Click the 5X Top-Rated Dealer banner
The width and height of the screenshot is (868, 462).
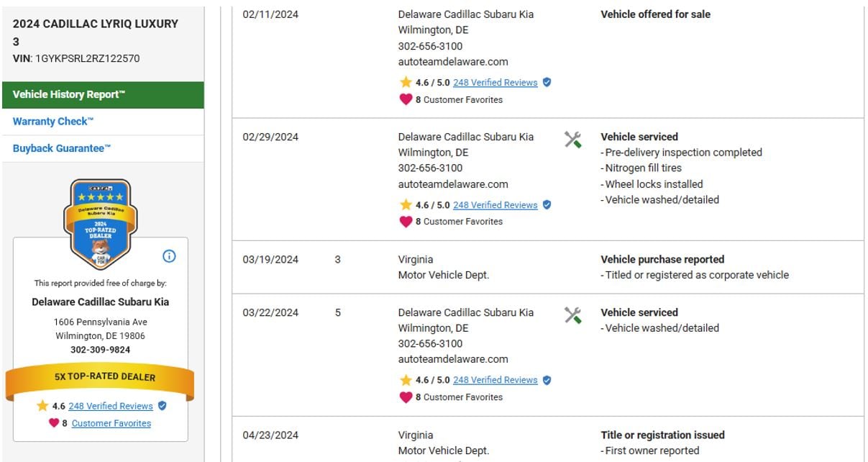click(x=100, y=377)
